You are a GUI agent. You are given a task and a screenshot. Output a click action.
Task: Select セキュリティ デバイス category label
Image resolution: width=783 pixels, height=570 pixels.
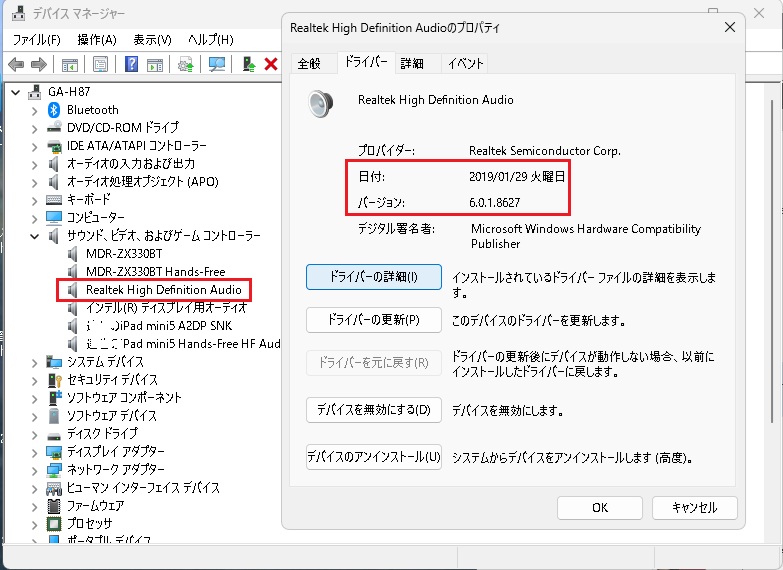[x=112, y=380]
